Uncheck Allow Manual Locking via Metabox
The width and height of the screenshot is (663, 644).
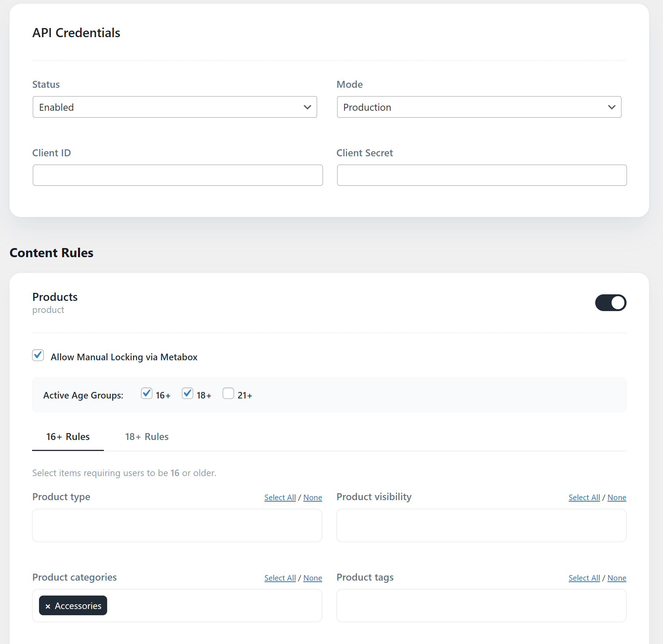point(38,355)
